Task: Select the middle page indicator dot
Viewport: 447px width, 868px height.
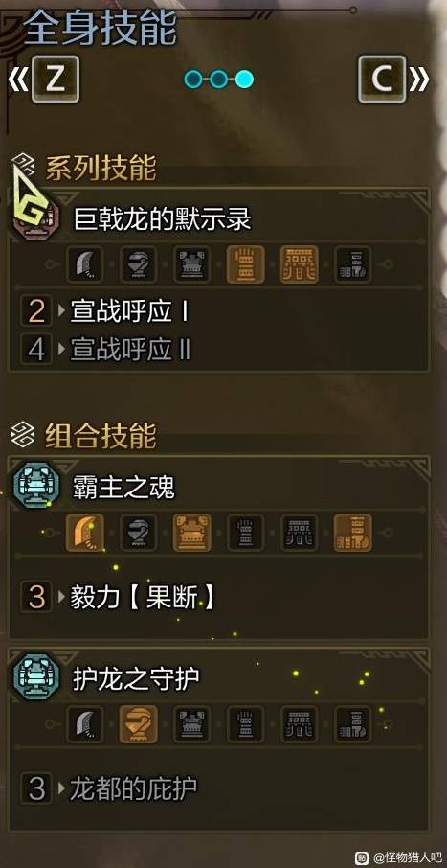Action: [x=218, y=80]
